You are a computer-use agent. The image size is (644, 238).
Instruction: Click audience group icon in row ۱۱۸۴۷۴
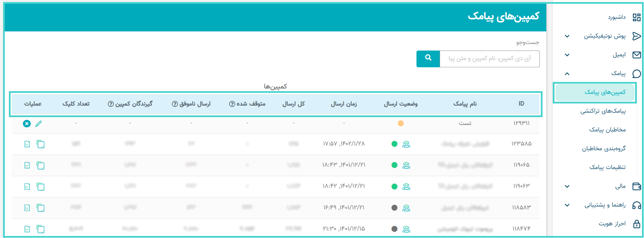tap(406, 229)
